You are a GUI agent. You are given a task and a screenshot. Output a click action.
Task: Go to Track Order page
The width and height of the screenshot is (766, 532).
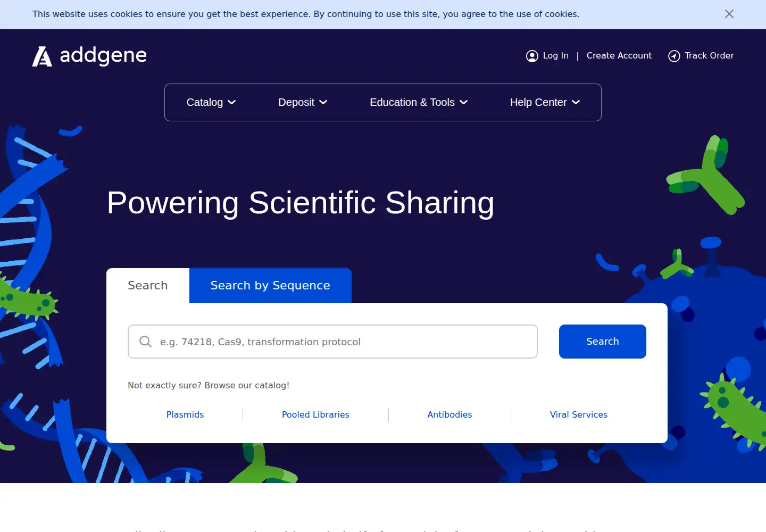tap(709, 55)
